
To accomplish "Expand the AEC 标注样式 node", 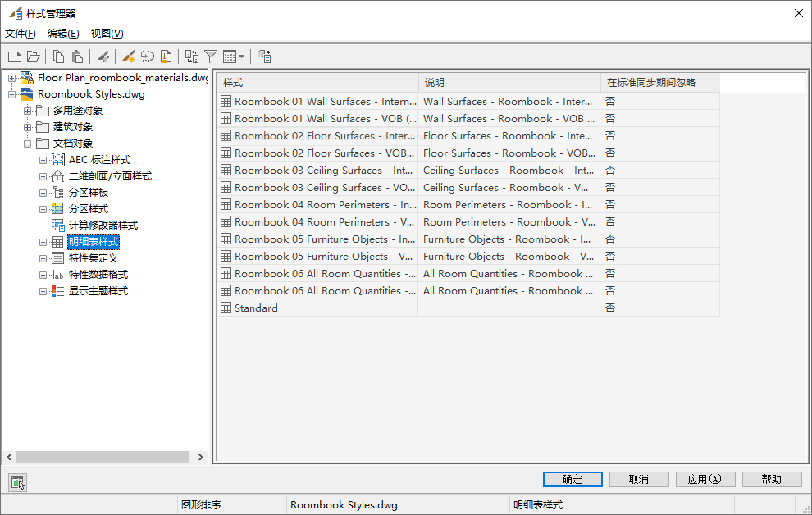I will pyautogui.click(x=43, y=160).
